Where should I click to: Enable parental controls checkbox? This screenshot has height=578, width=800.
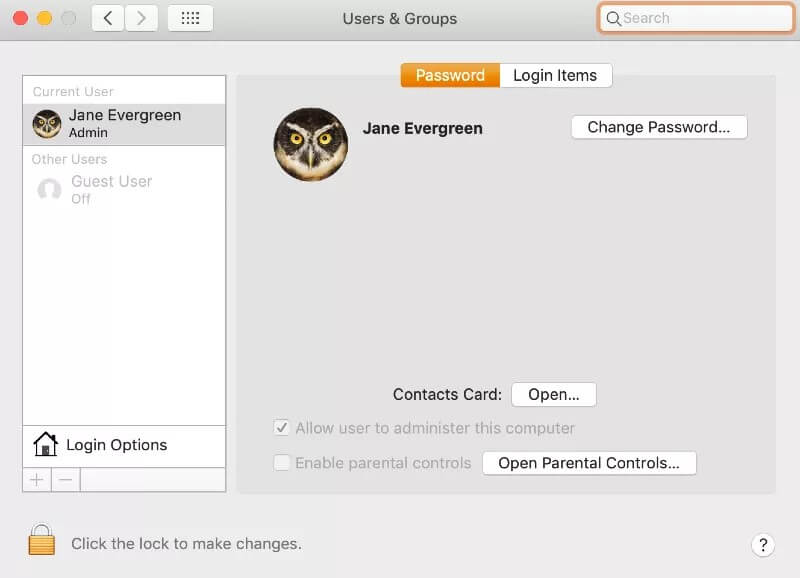pos(282,463)
